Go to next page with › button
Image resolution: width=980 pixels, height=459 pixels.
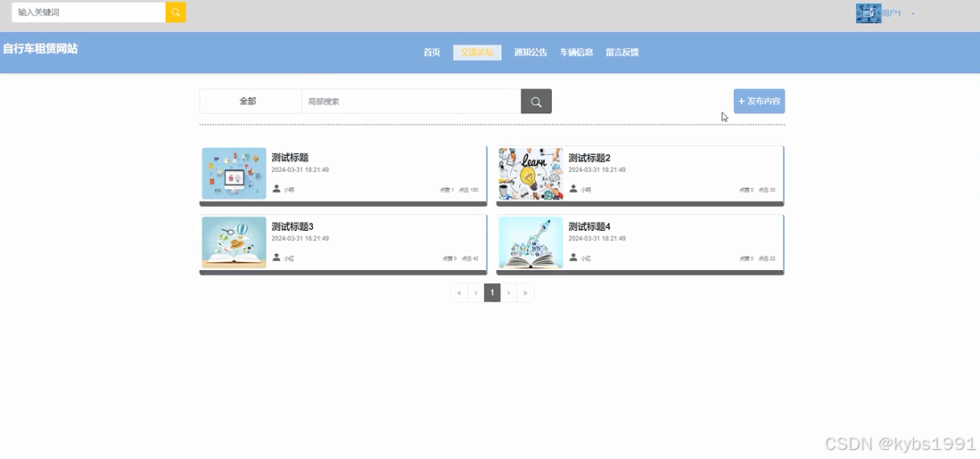tap(509, 293)
